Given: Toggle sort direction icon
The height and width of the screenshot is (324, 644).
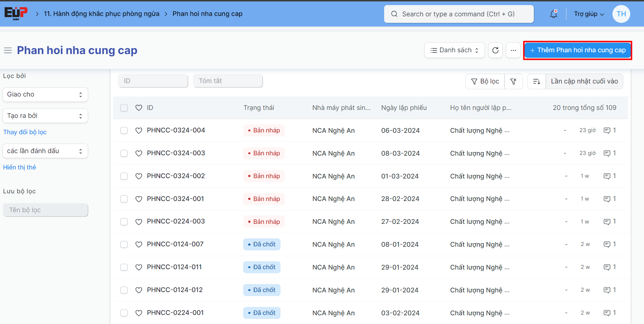Looking at the screenshot, I should (536, 81).
